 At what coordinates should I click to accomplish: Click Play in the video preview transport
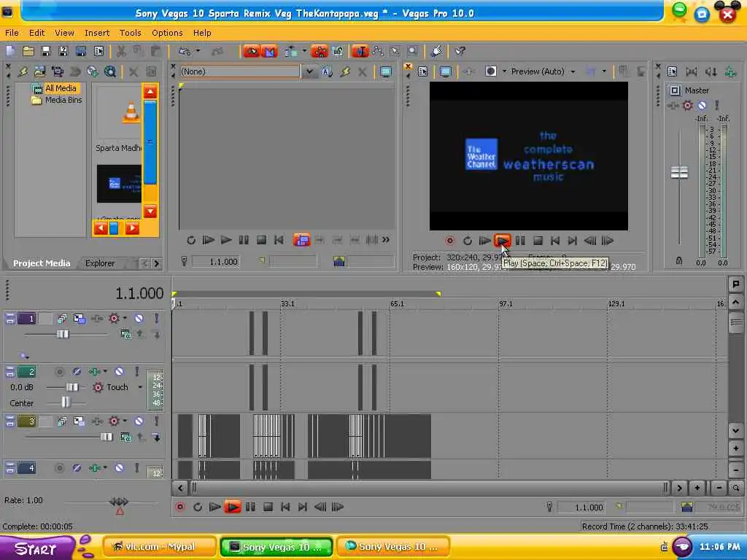tap(503, 241)
